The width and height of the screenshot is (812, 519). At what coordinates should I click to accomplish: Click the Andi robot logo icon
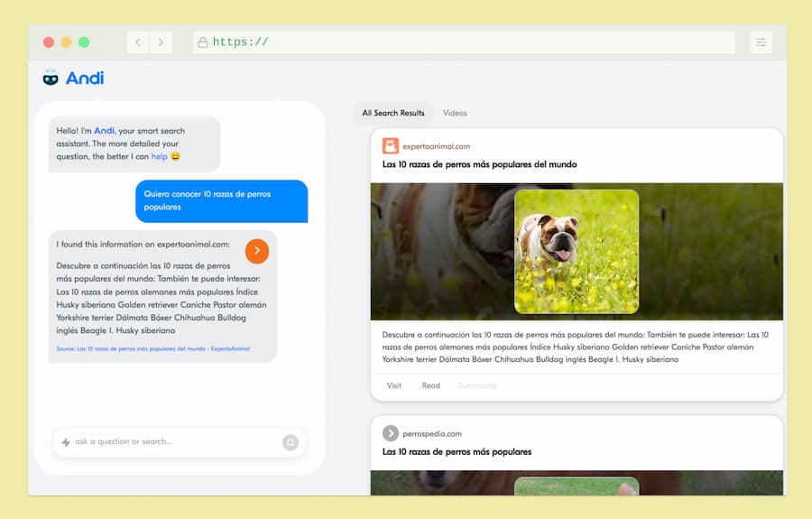[x=51, y=78]
